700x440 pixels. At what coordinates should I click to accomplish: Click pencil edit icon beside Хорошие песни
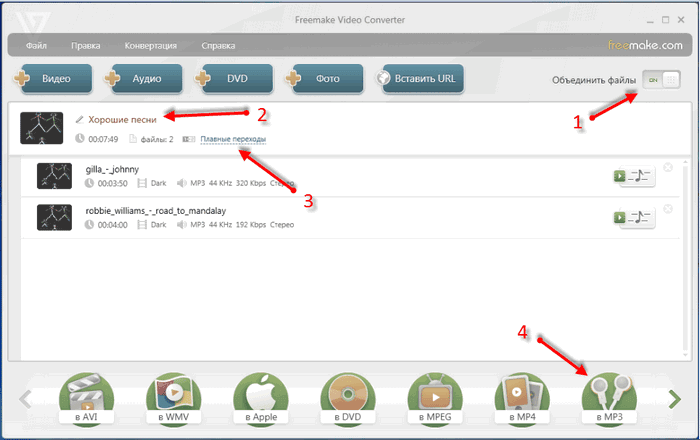(x=79, y=119)
